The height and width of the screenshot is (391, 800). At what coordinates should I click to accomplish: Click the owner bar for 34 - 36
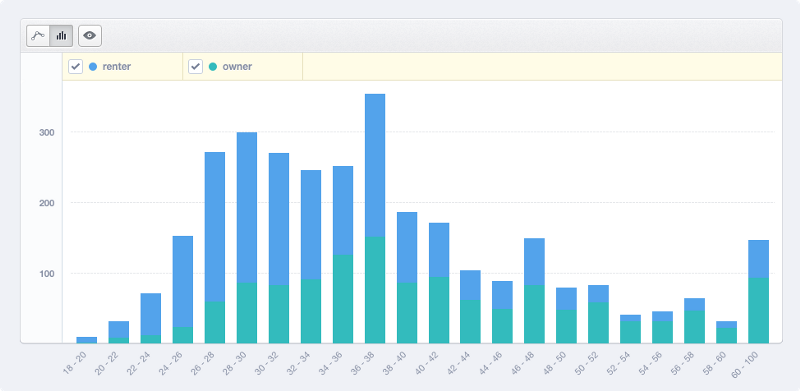point(343,299)
